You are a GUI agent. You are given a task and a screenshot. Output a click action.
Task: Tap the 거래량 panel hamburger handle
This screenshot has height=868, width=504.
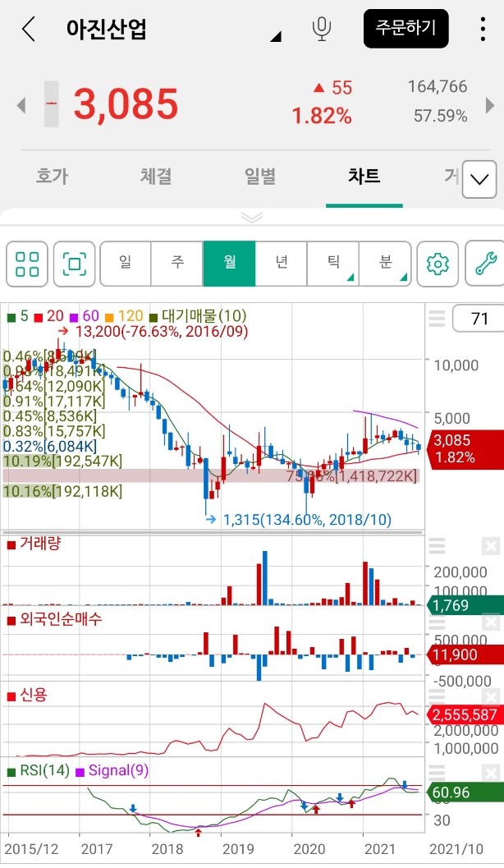(437, 546)
